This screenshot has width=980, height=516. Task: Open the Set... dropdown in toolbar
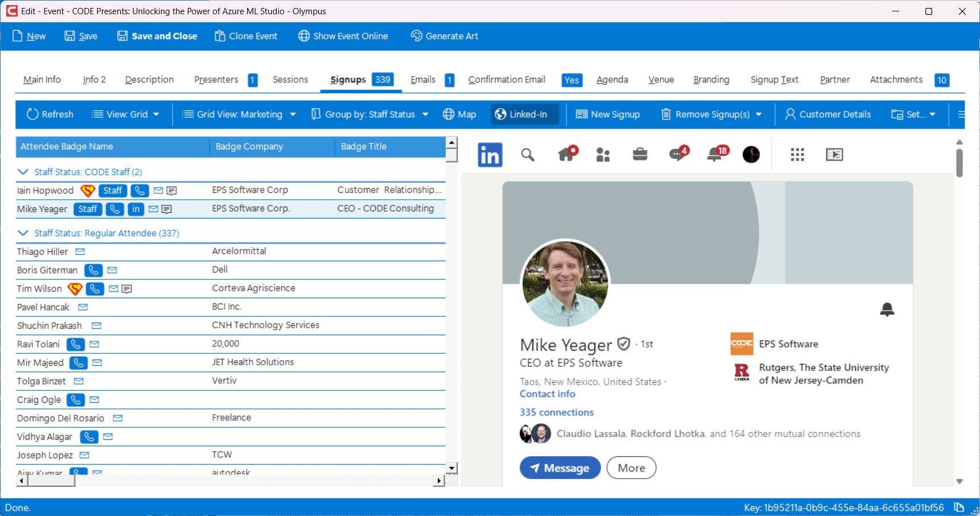click(x=913, y=114)
